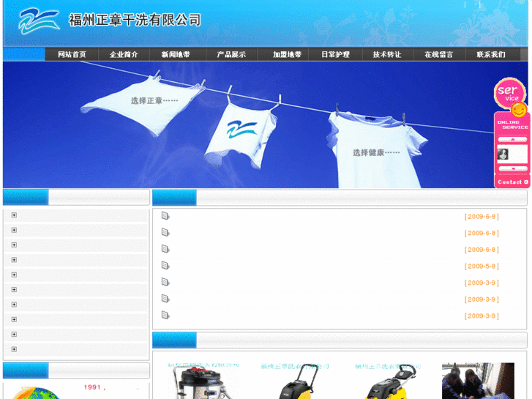This screenshot has width=532, height=399.
Task: Open the 网站首页 navigation item
Action: (72, 54)
